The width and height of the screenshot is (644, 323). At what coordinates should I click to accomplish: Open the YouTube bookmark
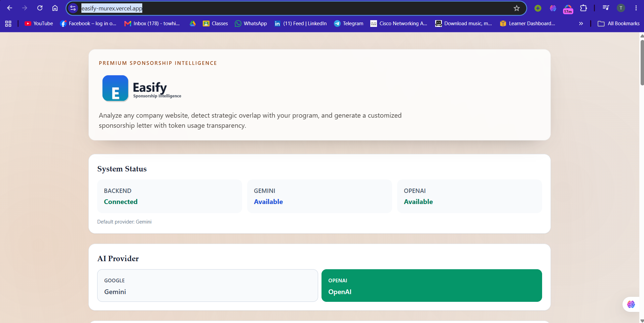39,24
